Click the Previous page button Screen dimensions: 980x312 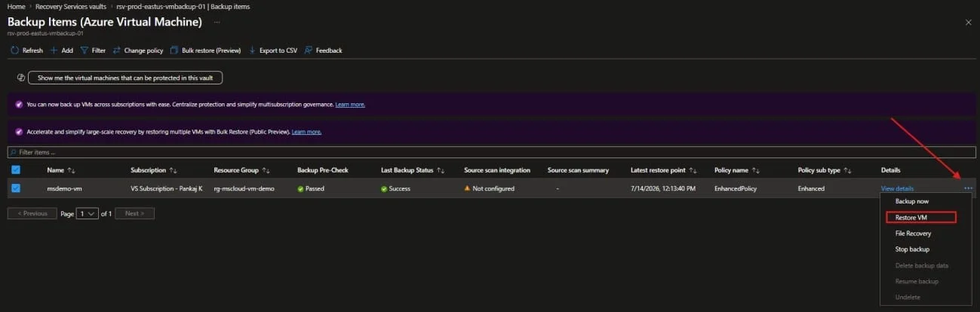click(x=32, y=214)
